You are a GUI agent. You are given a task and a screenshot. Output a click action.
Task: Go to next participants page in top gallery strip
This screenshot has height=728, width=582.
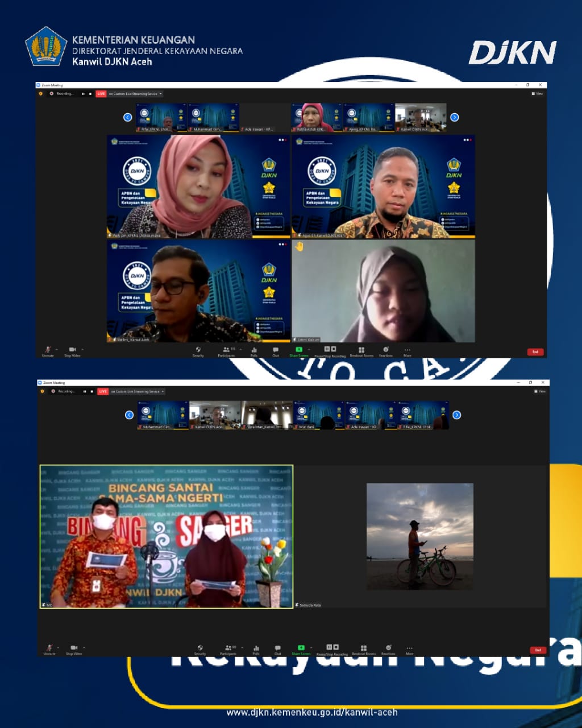pos(455,117)
